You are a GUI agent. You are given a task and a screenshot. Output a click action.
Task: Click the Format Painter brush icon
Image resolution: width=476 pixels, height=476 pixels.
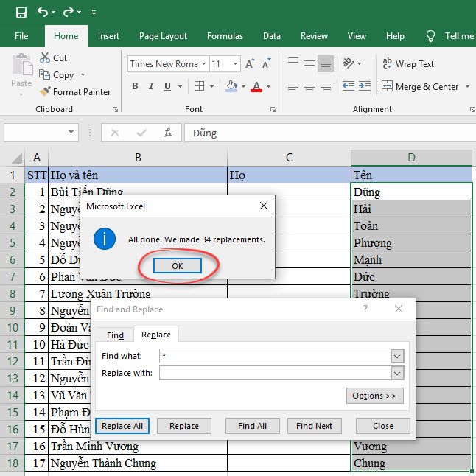tap(43, 92)
